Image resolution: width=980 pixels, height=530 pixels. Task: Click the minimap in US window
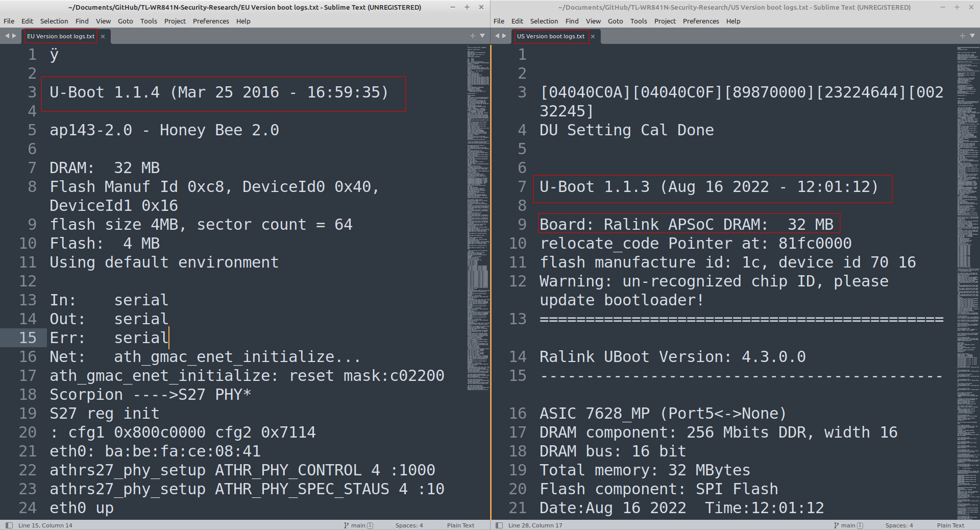[x=968, y=282]
